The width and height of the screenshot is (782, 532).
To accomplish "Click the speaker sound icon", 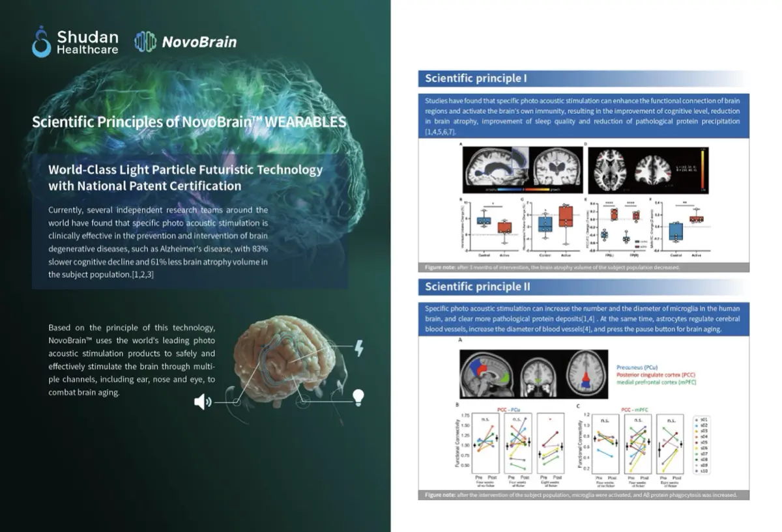I will [x=203, y=402].
